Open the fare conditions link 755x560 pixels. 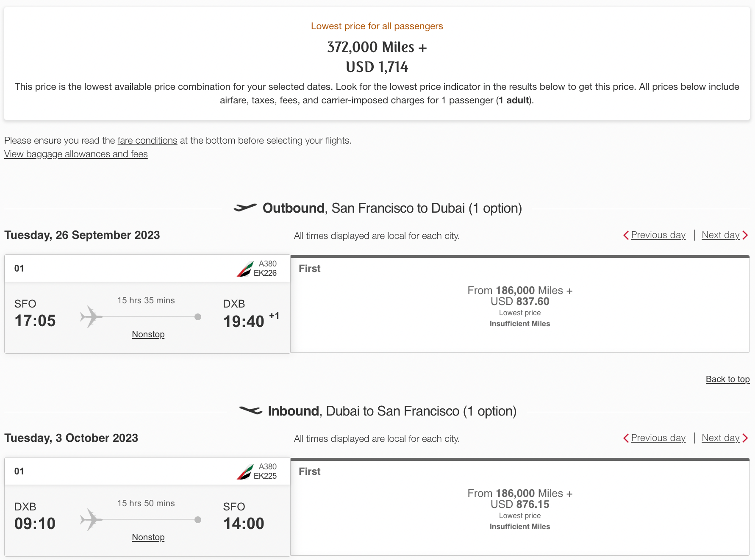pos(147,140)
